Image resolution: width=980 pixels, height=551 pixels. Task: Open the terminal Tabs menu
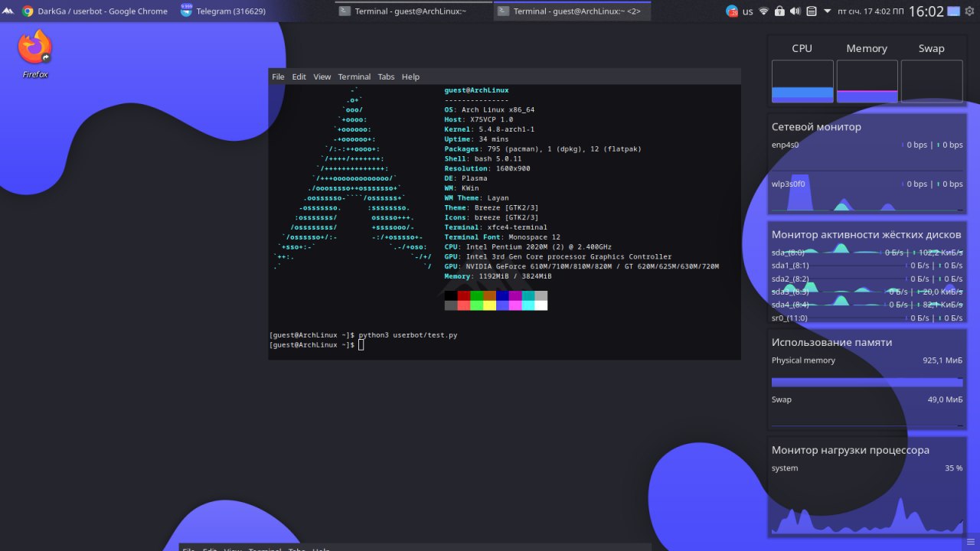(x=386, y=77)
